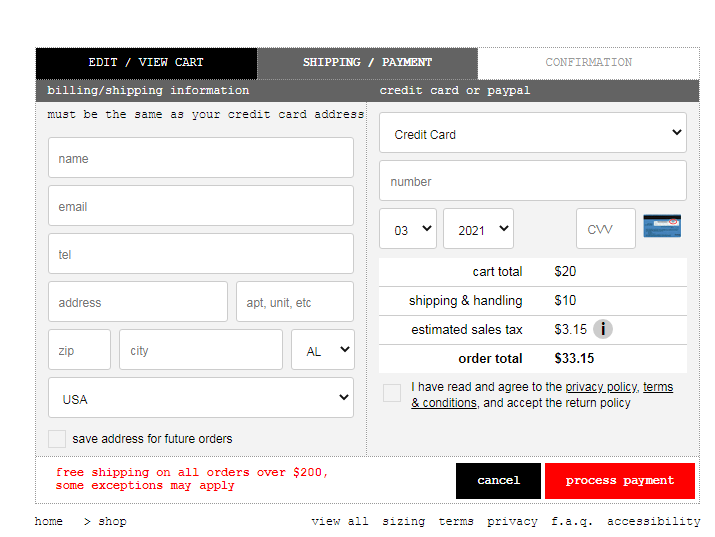Open the USA country dropdown
This screenshot has height=537, width=715.
(x=201, y=398)
